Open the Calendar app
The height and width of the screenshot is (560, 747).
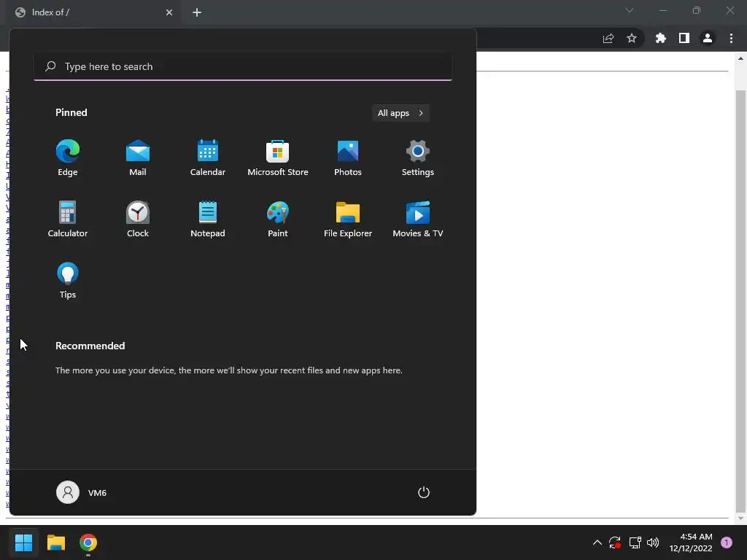click(x=208, y=158)
